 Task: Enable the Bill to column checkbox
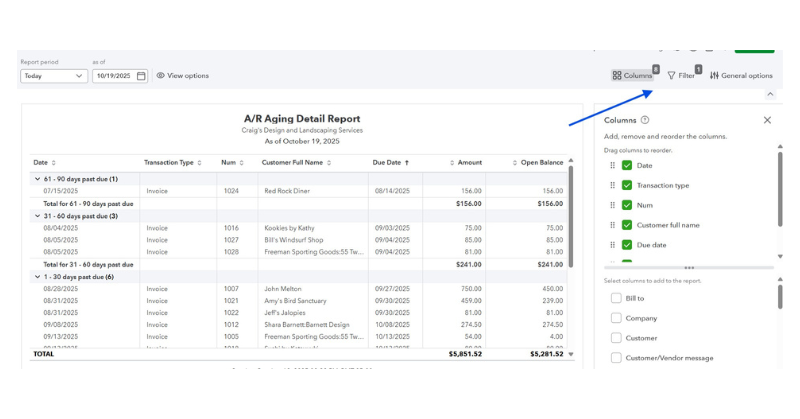pos(616,298)
